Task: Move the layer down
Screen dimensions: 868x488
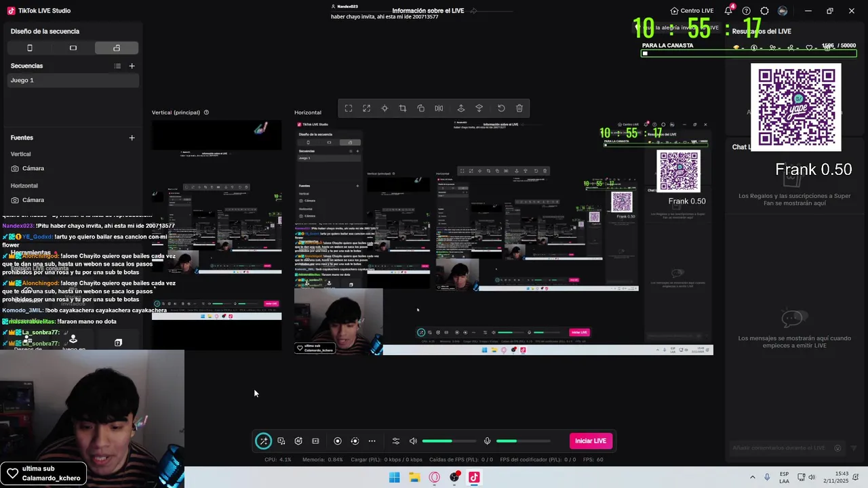Action: (x=479, y=108)
